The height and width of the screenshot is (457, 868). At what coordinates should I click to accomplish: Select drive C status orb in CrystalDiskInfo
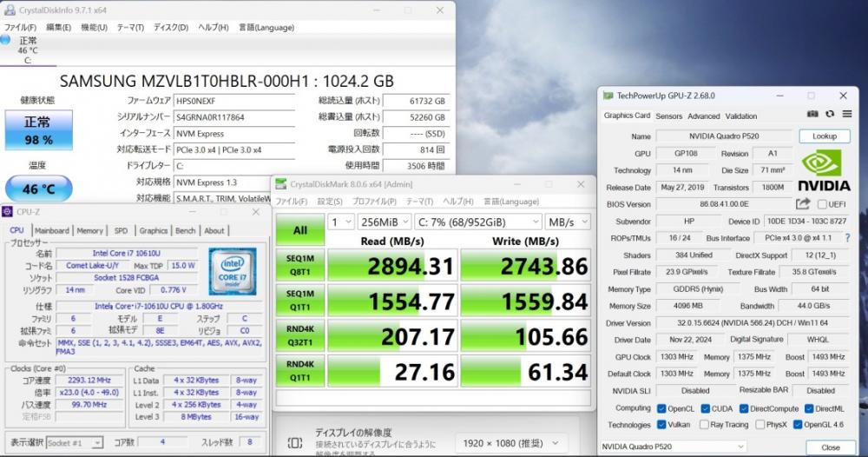click(x=5, y=40)
